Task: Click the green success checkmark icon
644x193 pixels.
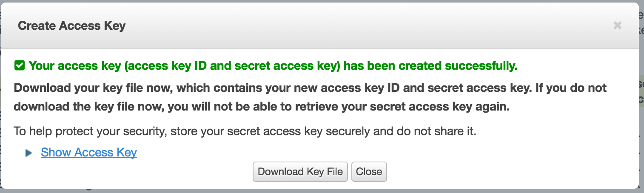Action: [x=19, y=66]
